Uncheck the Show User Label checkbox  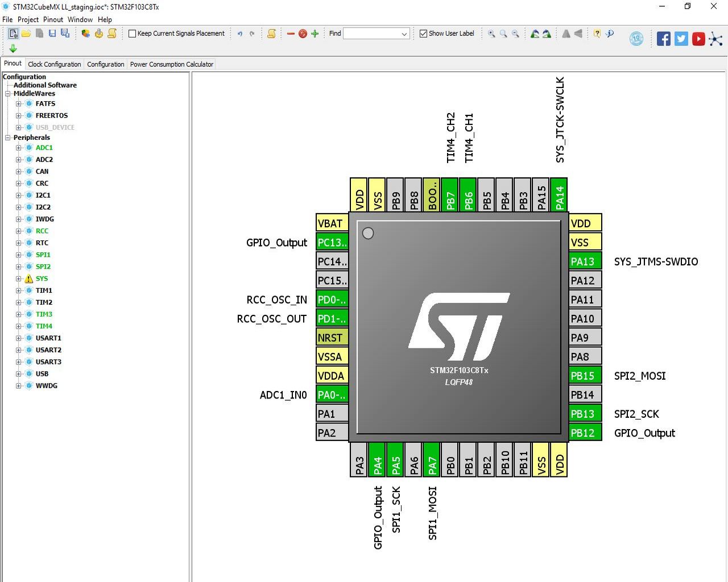pos(423,34)
